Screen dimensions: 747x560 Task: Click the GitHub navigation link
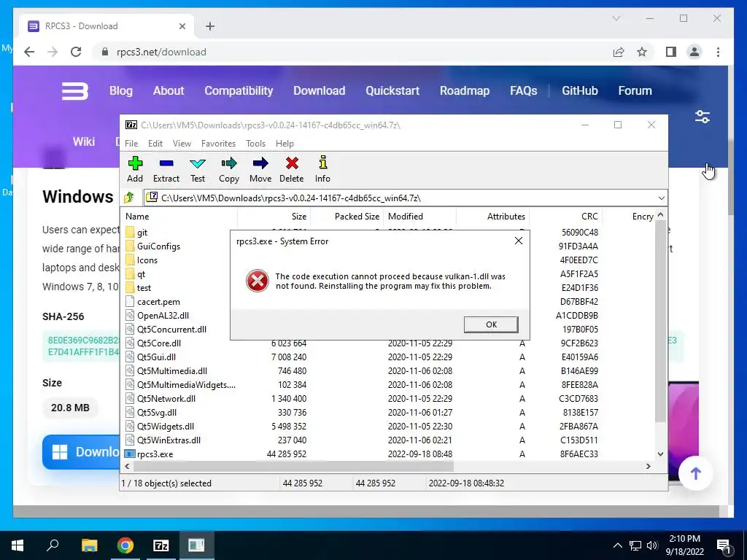click(x=580, y=90)
